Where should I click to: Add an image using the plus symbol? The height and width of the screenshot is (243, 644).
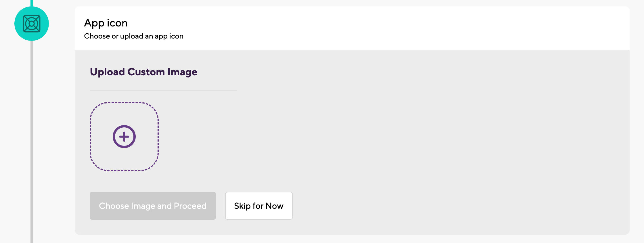coord(124,137)
